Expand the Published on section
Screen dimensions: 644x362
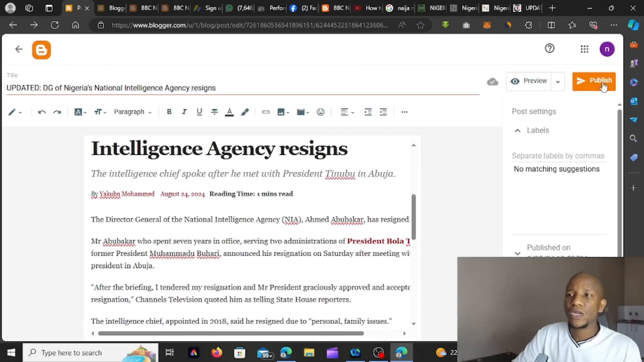point(518,253)
